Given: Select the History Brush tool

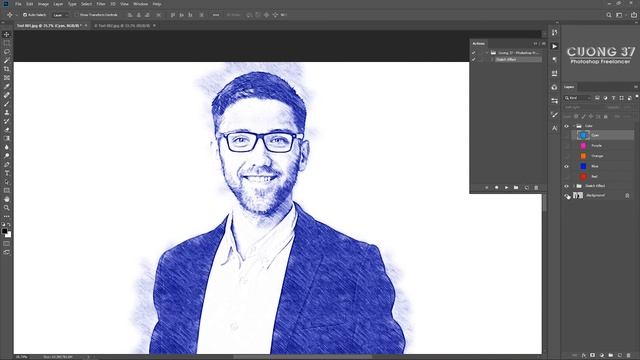Looking at the screenshot, I should (7, 121).
